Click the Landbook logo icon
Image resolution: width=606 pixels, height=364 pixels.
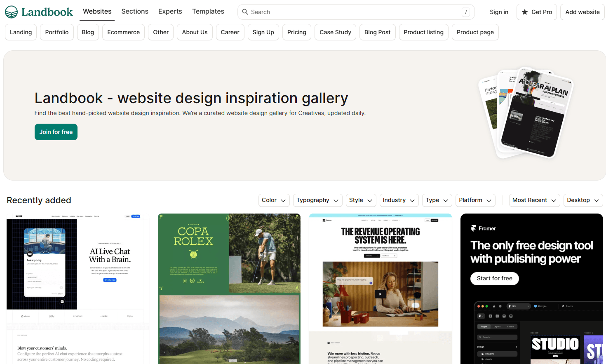(12, 12)
